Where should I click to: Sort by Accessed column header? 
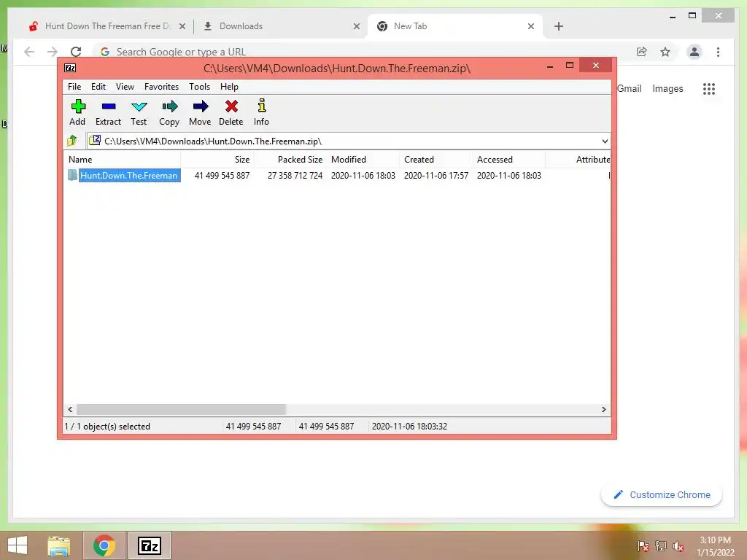click(508, 160)
